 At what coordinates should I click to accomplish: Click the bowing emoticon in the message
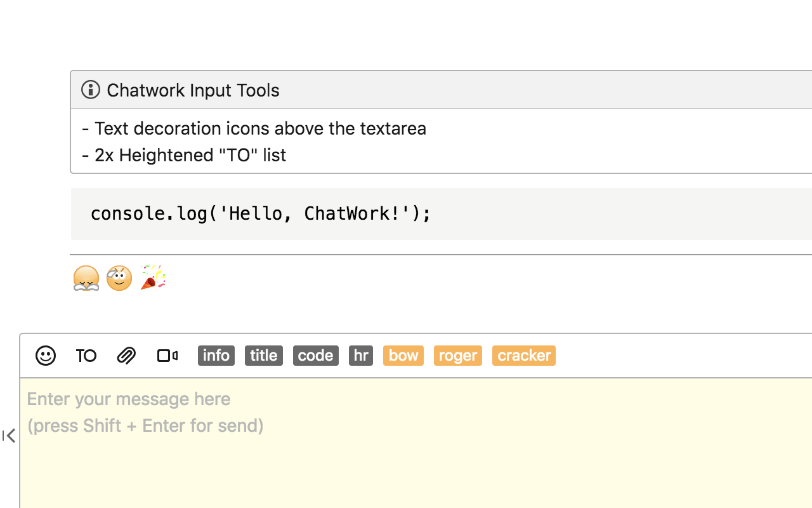click(x=86, y=278)
